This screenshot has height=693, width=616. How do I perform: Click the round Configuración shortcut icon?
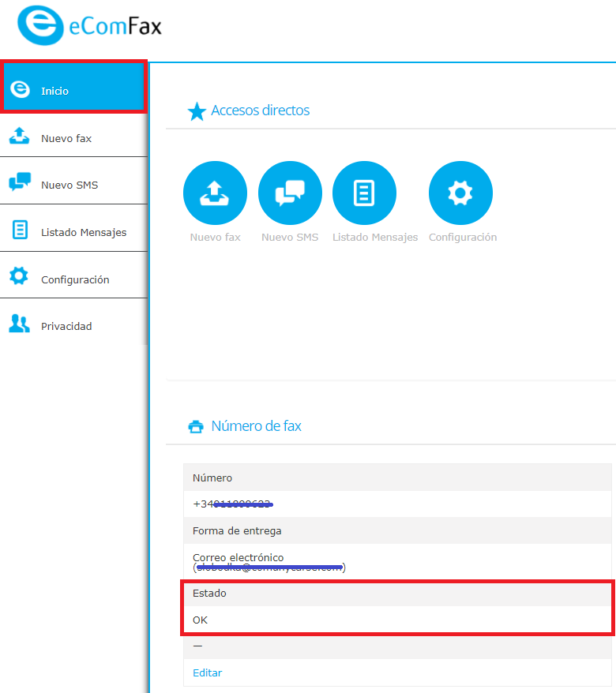(460, 193)
